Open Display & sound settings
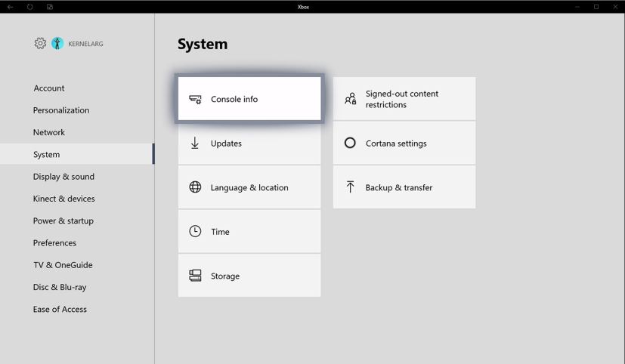 click(x=77, y=177)
